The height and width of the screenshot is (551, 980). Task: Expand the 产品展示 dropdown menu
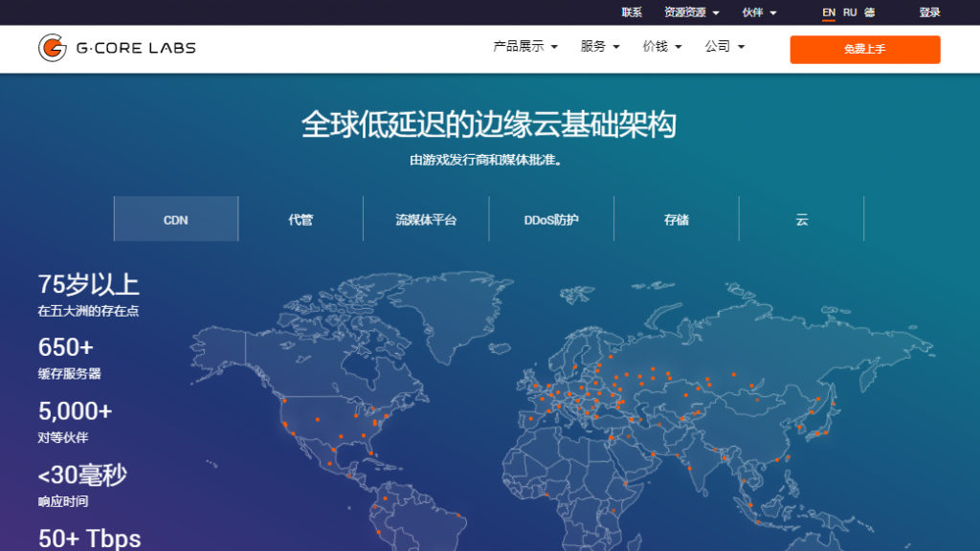coord(524,47)
